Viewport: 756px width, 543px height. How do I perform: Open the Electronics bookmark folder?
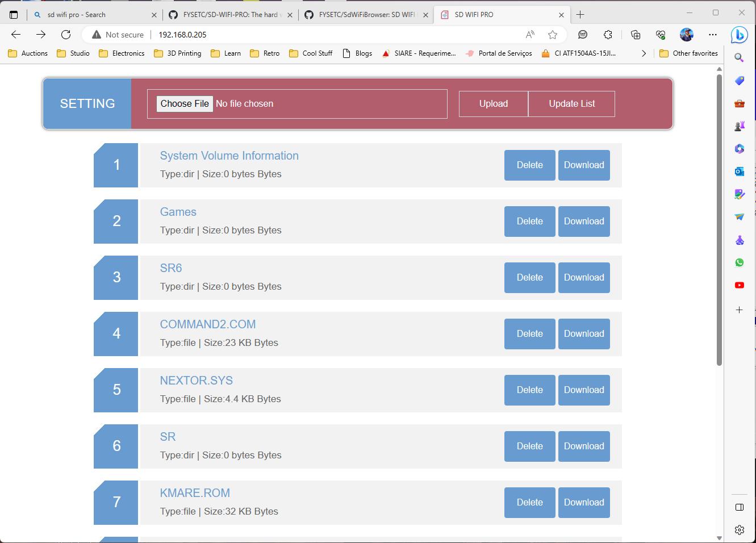(x=122, y=53)
